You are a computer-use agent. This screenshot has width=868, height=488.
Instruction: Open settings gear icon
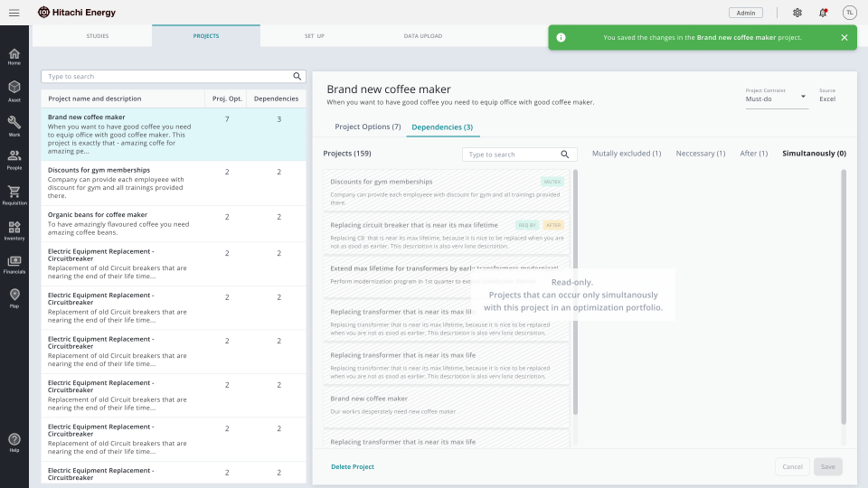pos(797,13)
